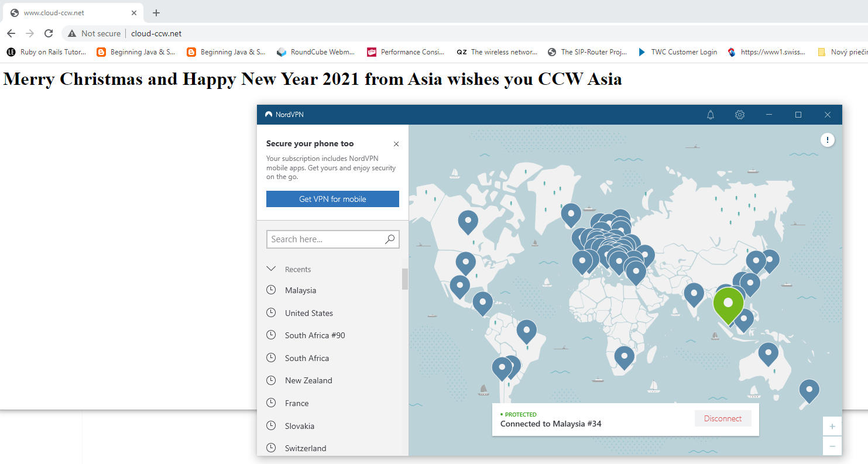
Task: Open the Nový priečinok bookmark folder
Action: point(842,52)
